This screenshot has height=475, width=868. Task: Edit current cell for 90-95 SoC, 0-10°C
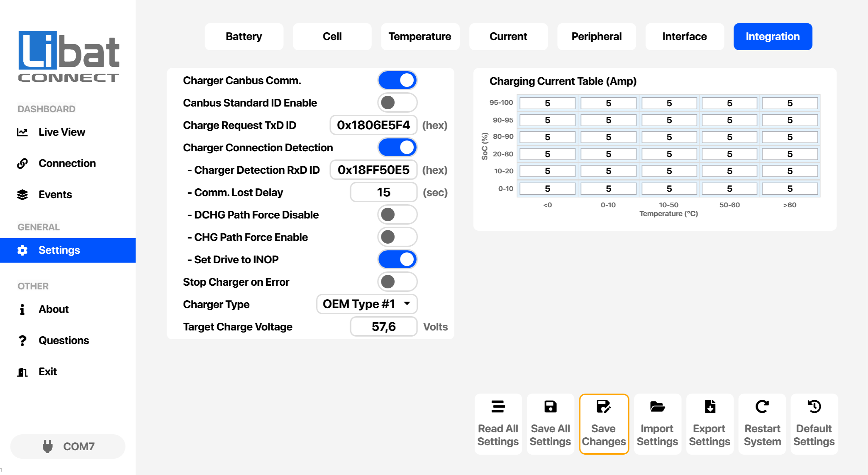point(609,120)
